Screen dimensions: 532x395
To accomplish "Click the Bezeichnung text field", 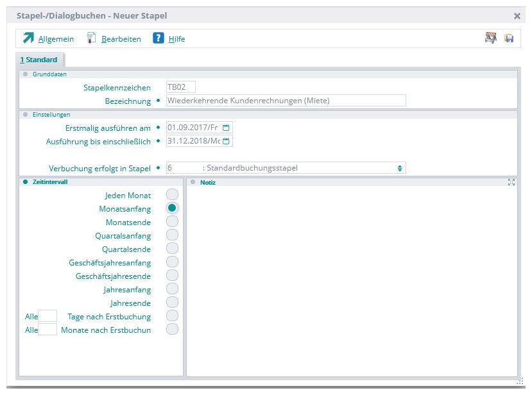I will [286, 100].
